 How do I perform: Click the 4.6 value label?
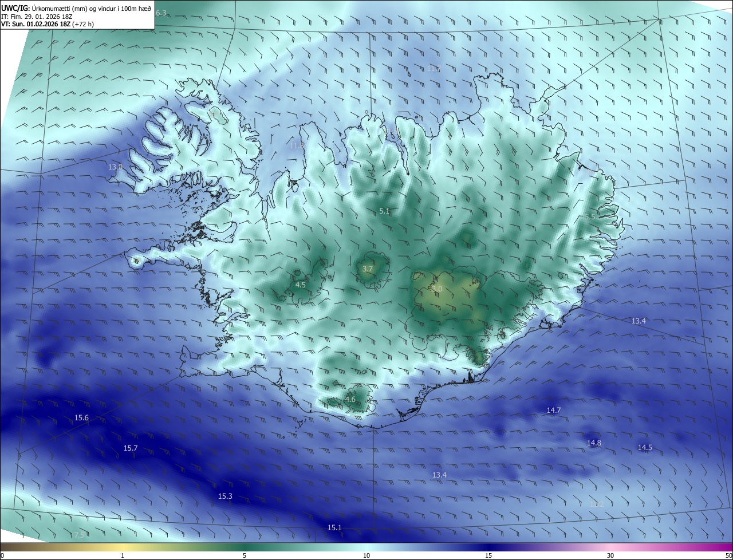pyautogui.click(x=350, y=400)
